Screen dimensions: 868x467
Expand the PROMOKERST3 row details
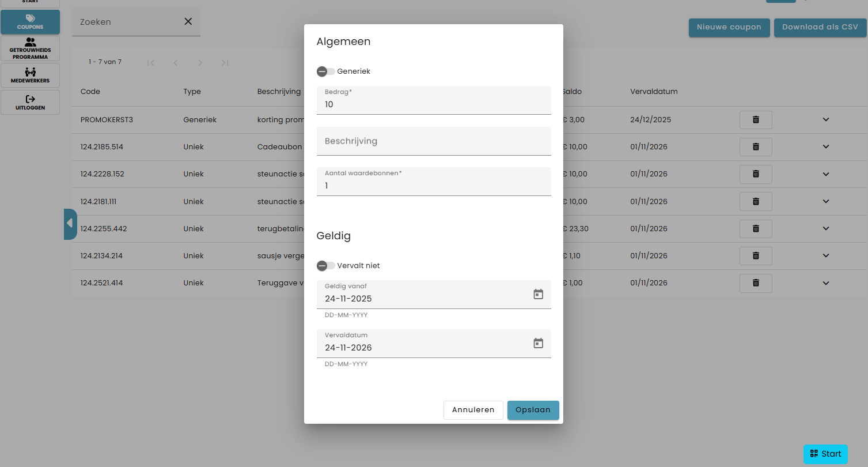825,120
